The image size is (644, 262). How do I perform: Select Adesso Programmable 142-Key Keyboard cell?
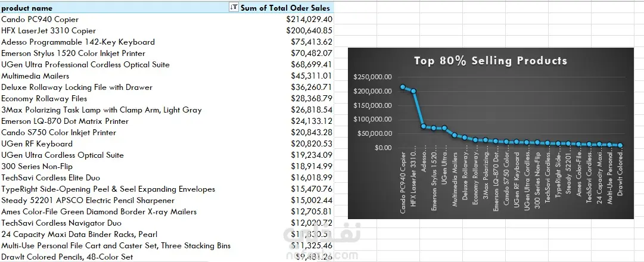click(78, 42)
